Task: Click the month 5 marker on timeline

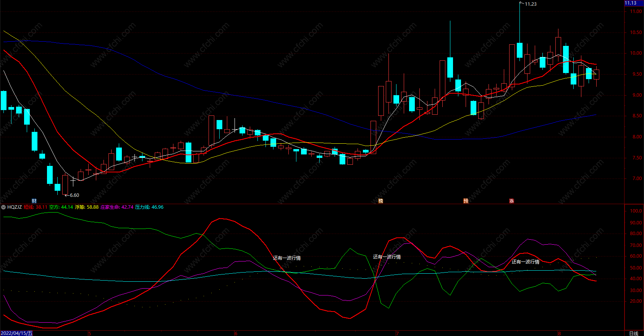Action: click(89, 333)
